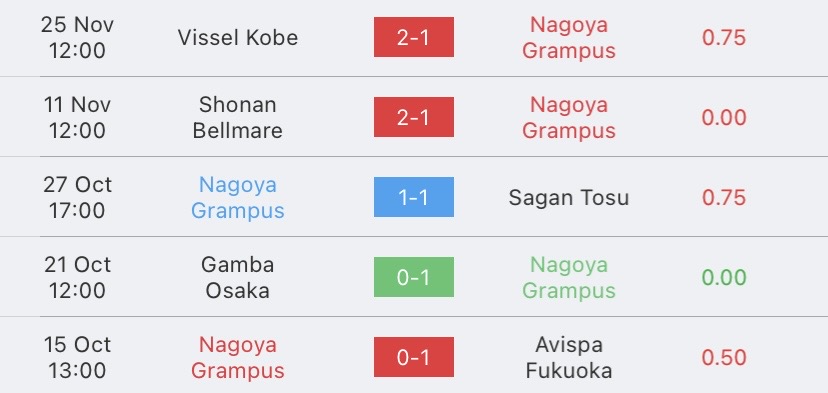Click the 0.75 handicap value for 25 Nov match
Viewport: 828px width, 393px height.
coord(723,38)
